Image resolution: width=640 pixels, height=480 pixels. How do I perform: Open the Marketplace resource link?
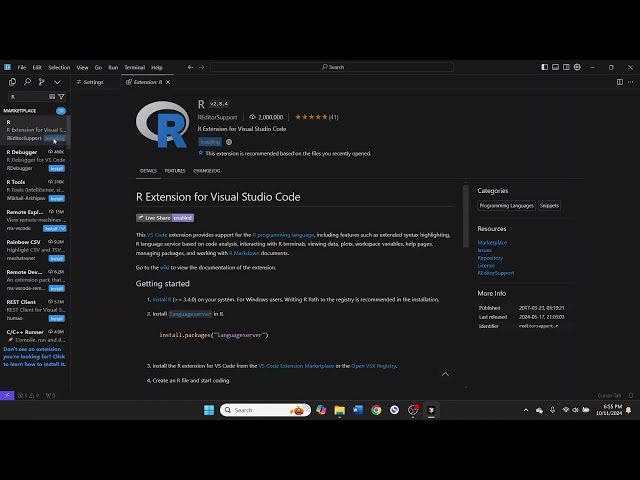point(492,242)
